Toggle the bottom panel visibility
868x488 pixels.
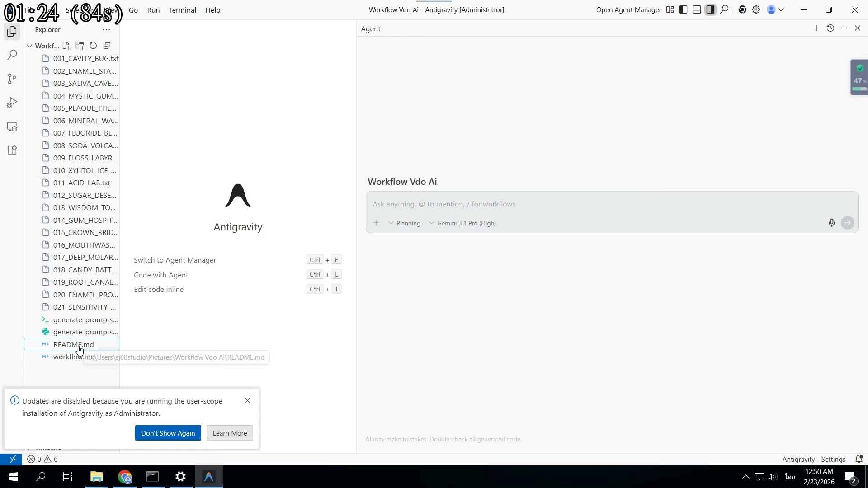click(697, 9)
